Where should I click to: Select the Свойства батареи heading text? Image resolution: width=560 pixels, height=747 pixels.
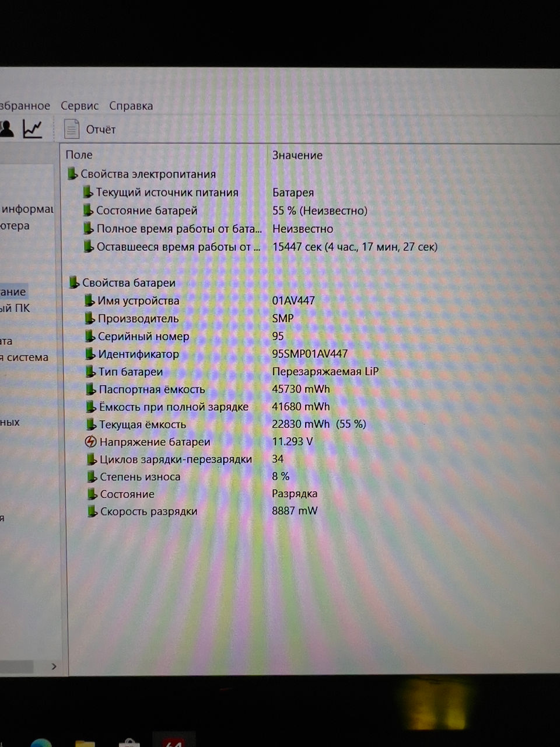pyautogui.click(x=129, y=282)
